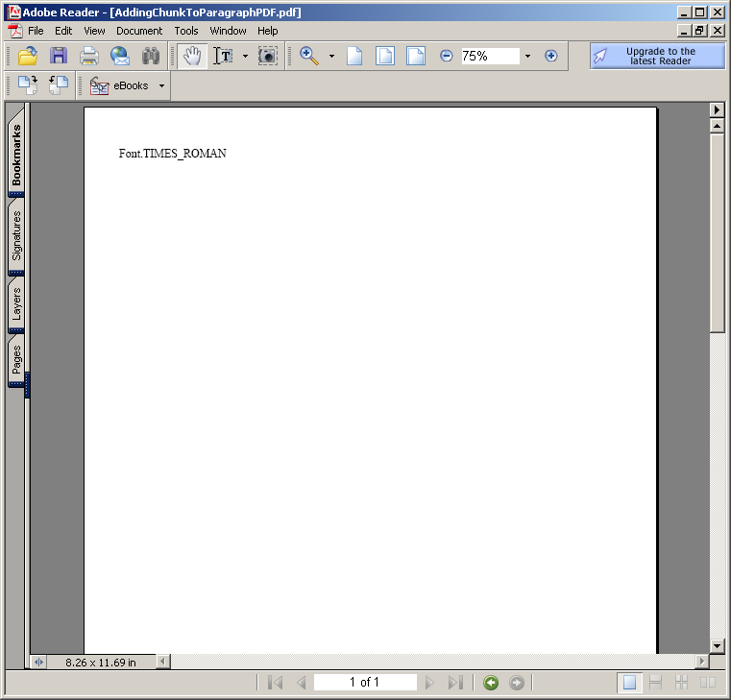Set Actual Size page view

354,56
